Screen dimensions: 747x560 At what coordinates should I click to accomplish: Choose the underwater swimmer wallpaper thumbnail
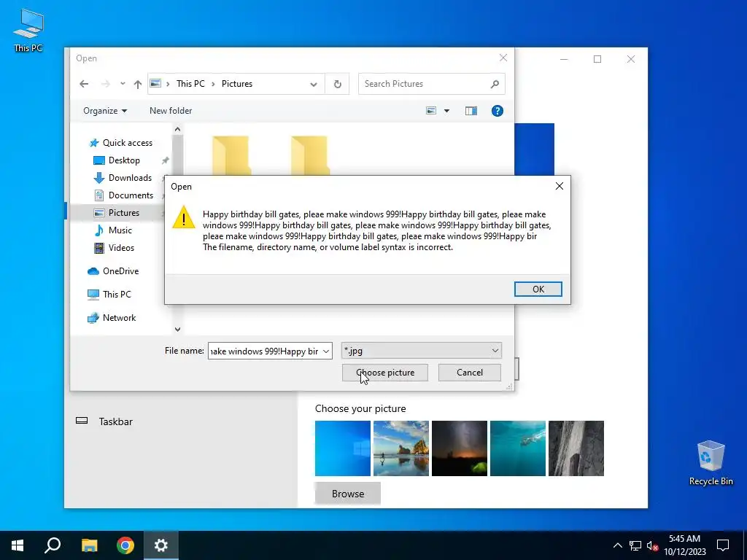[518, 448]
